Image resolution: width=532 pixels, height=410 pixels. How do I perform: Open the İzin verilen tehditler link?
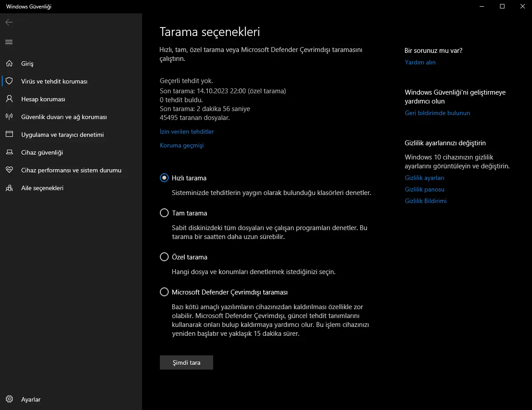click(x=187, y=131)
